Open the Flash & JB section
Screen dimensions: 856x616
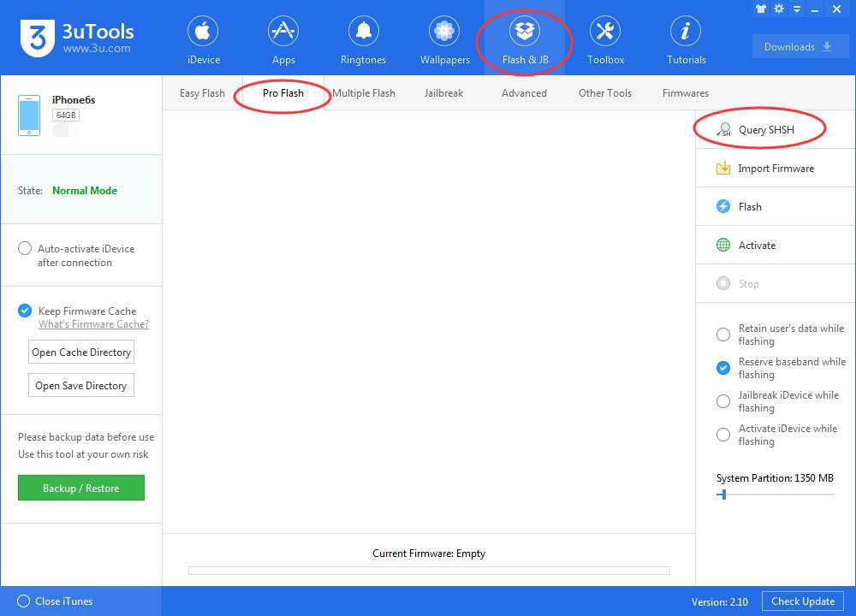pos(525,39)
